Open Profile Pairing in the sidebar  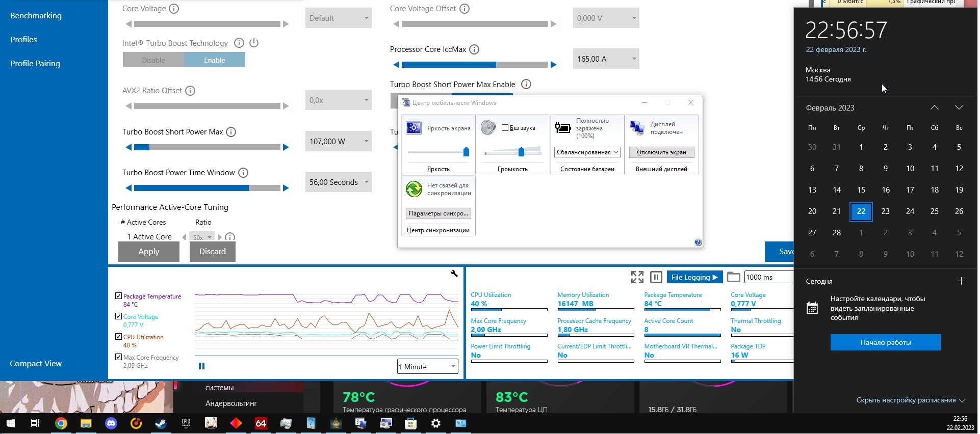[x=35, y=64]
